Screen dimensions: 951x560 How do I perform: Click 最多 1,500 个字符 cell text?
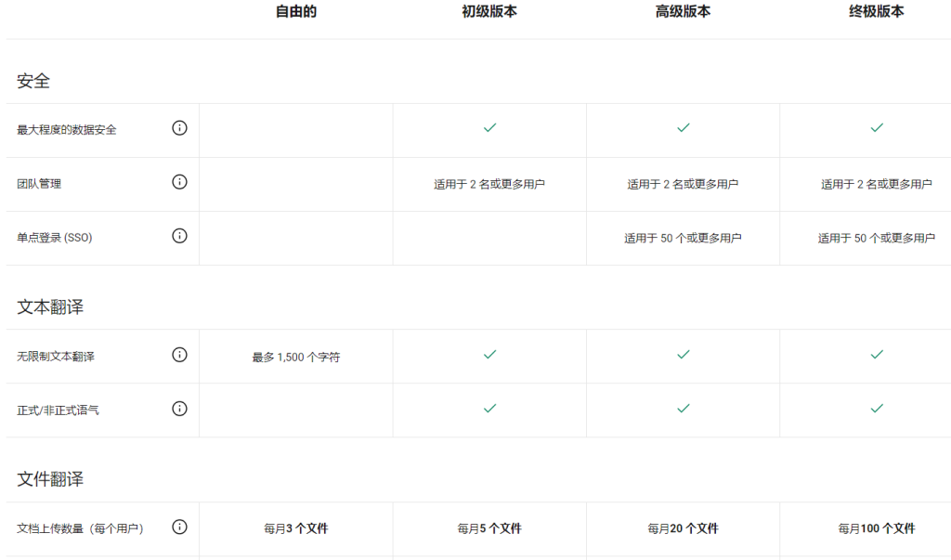pos(296,357)
